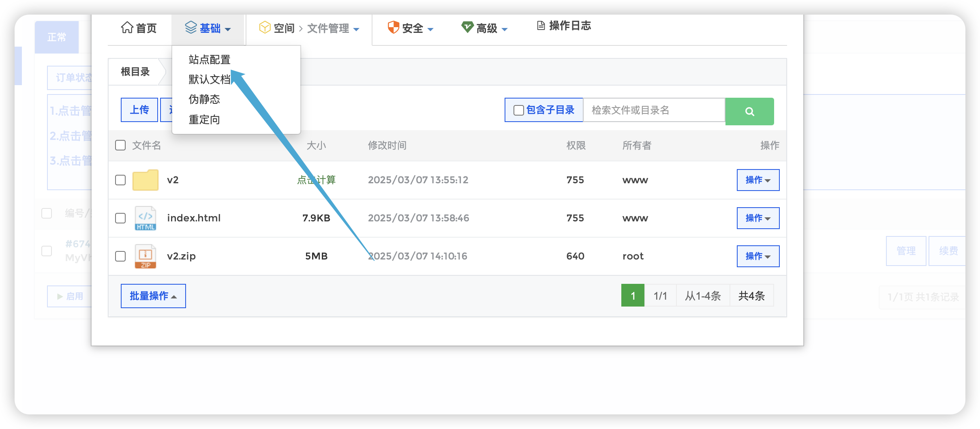Click the 根目录 breadcrumb
980x429 pixels.
(x=135, y=72)
